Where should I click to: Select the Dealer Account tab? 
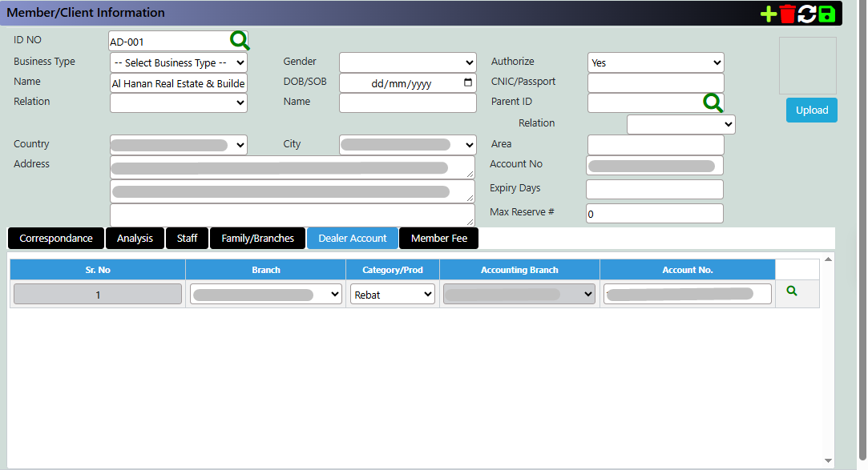[353, 239]
